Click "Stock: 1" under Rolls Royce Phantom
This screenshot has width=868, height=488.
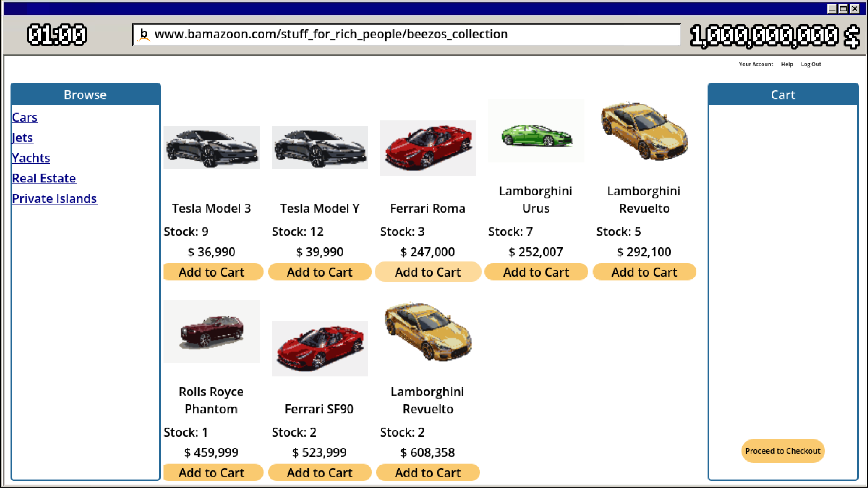tap(186, 432)
